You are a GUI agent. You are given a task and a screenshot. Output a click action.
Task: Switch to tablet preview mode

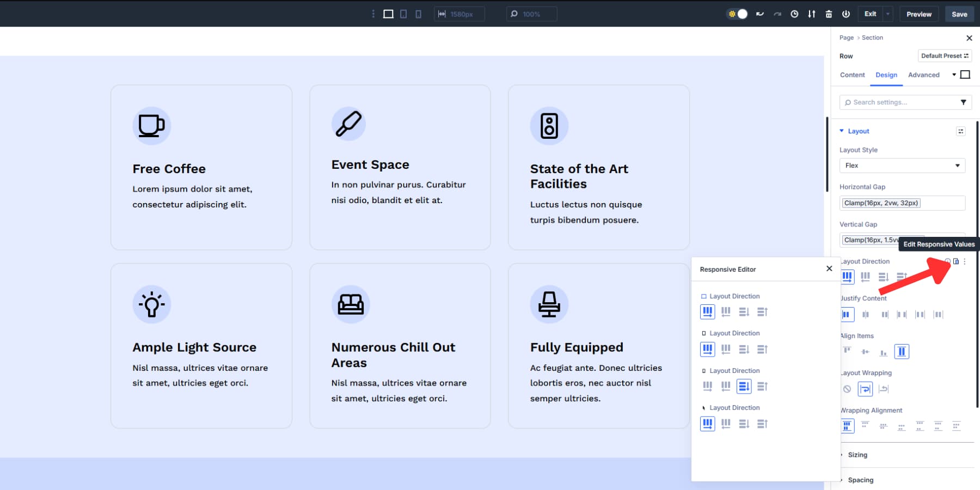403,14
